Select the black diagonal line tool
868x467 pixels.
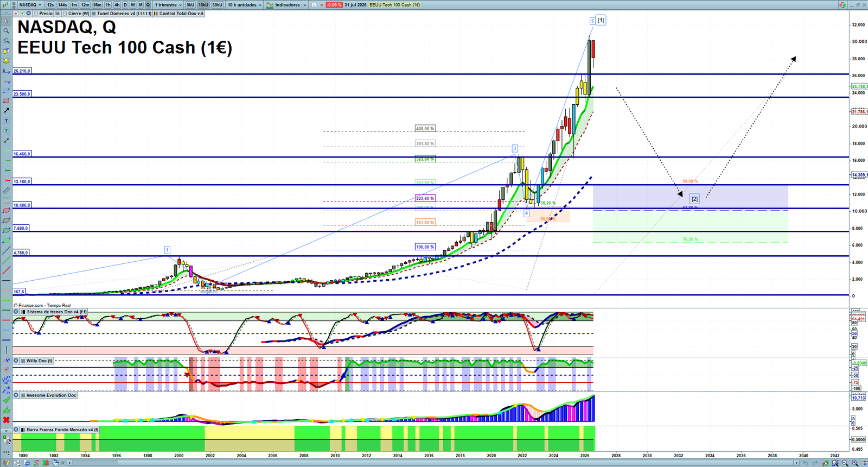(6, 250)
